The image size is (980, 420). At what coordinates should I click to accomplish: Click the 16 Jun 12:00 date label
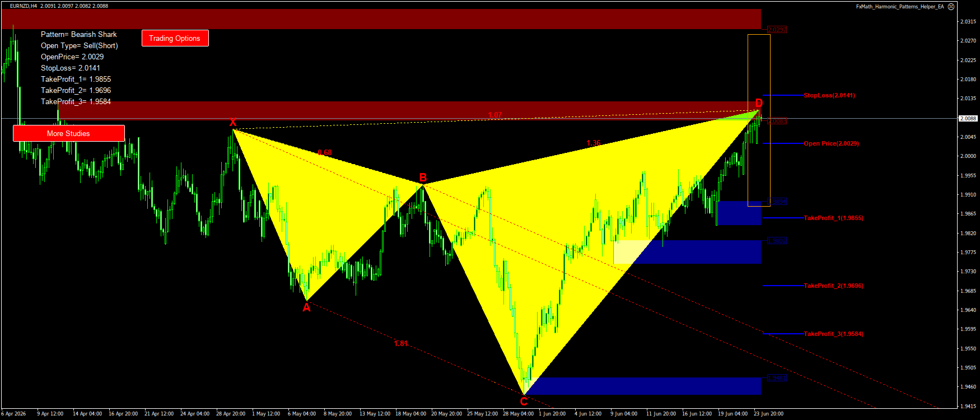tap(697, 414)
